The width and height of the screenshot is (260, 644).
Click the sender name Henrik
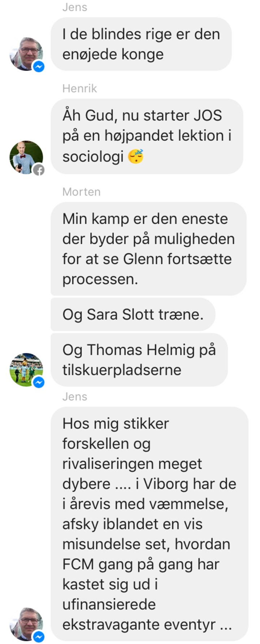pos(79,89)
